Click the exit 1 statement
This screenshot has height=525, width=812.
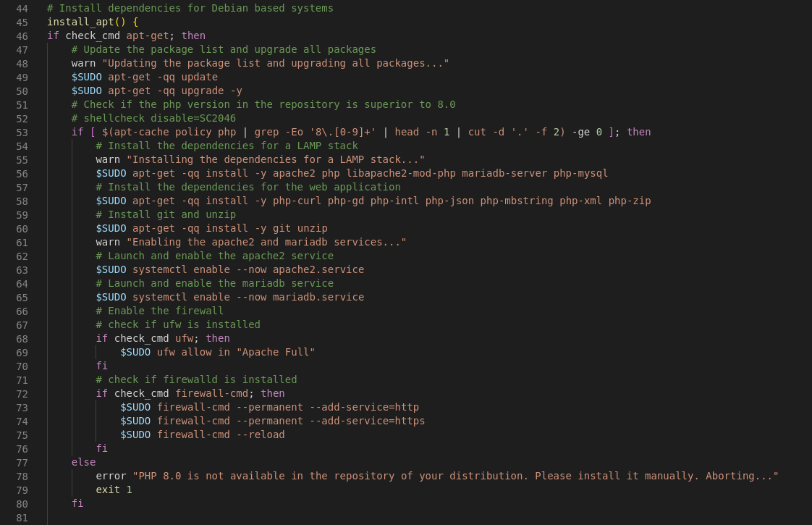(x=114, y=490)
